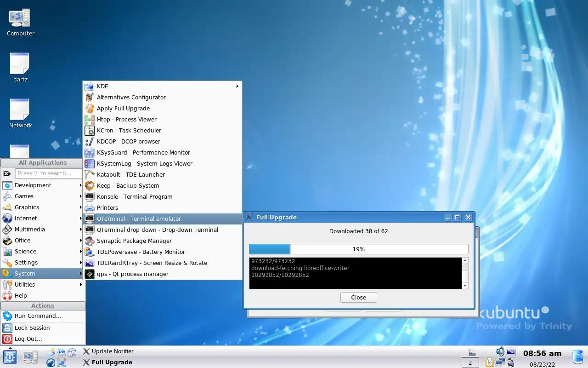Click Close in Full Upgrade dialog
The width and height of the screenshot is (588, 368).
(x=358, y=298)
